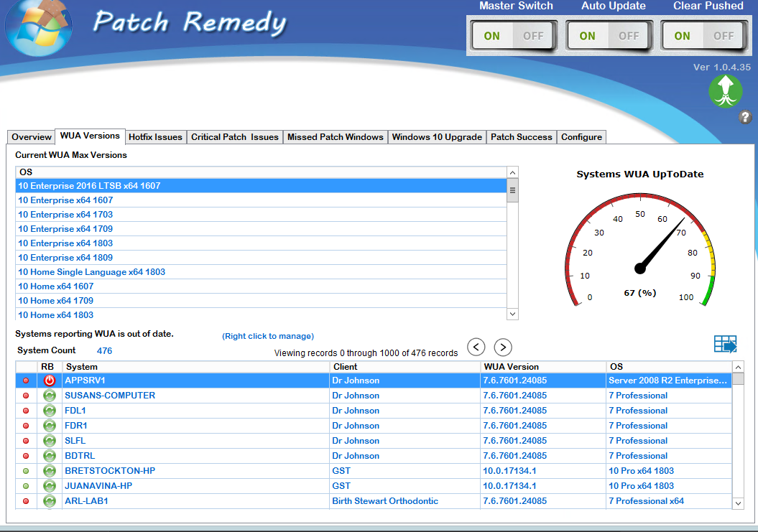Switch to the Hotfix Issues tab
The height and width of the screenshot is (532, 758).
(x=155, y=137)
